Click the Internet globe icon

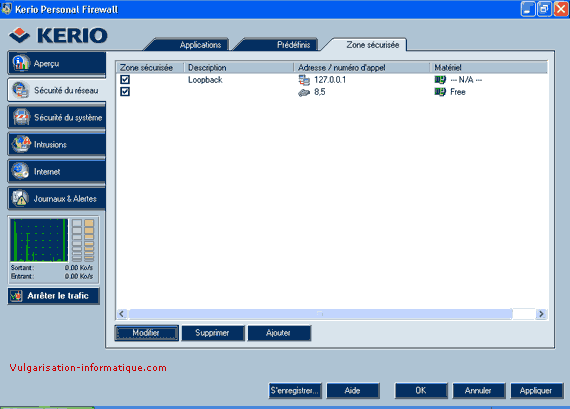20,171
